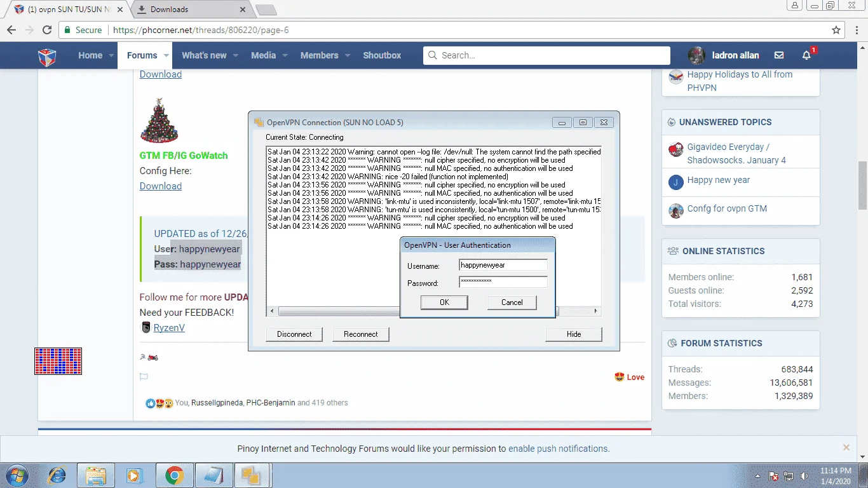868x488 pixels.
Task: Open the Media navigation item
Action: pos(263,55)
